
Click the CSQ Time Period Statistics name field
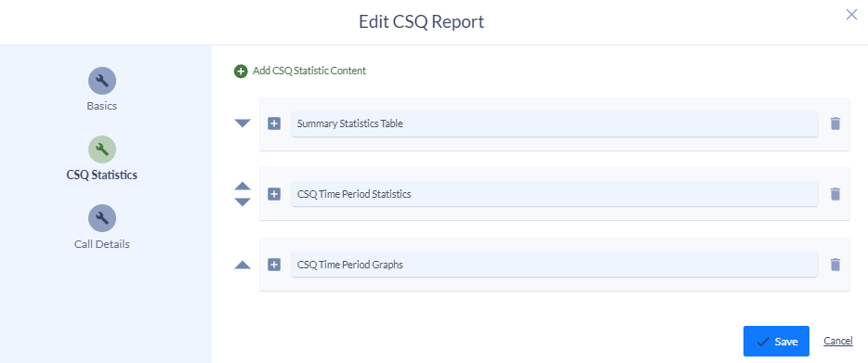tap(555, 194)
